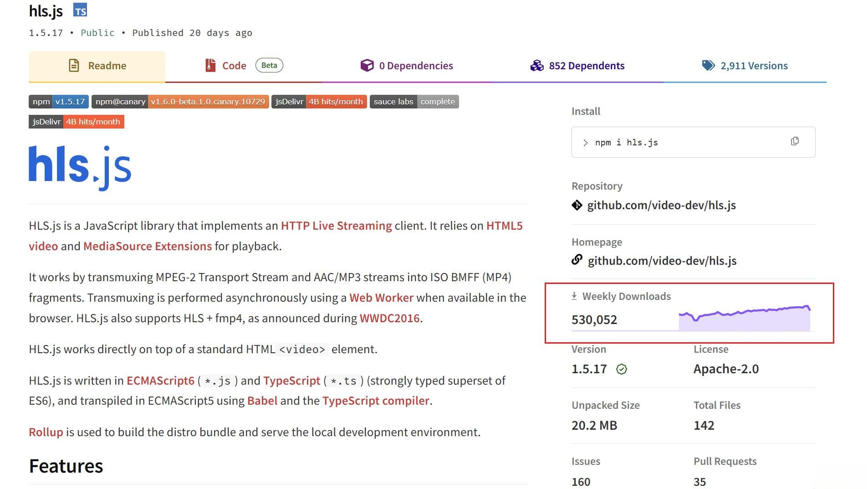Click the git diamond icon beside Repository link
This screenshot has width=868, height=489.
tap(577, 206)
